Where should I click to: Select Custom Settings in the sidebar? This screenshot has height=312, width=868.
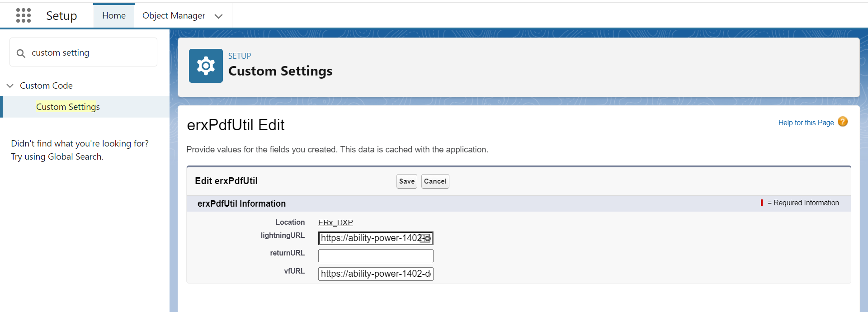tap(68, 107)
